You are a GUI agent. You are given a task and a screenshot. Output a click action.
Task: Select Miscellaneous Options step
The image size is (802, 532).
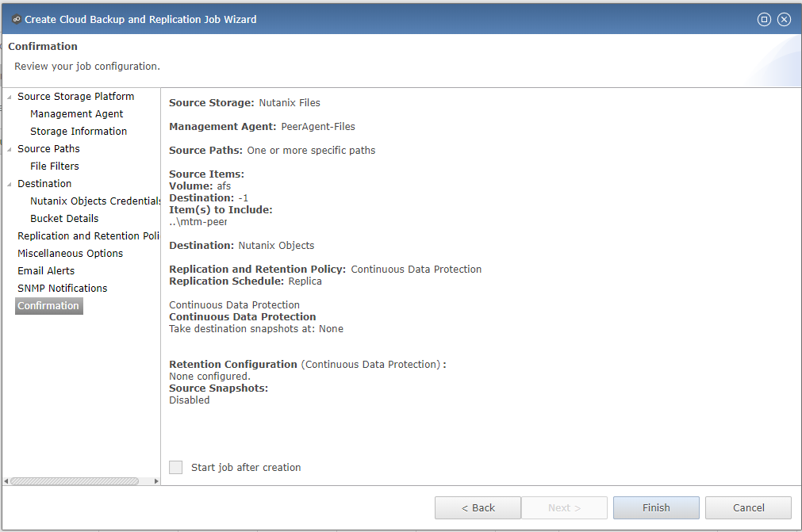coord(70,253)
